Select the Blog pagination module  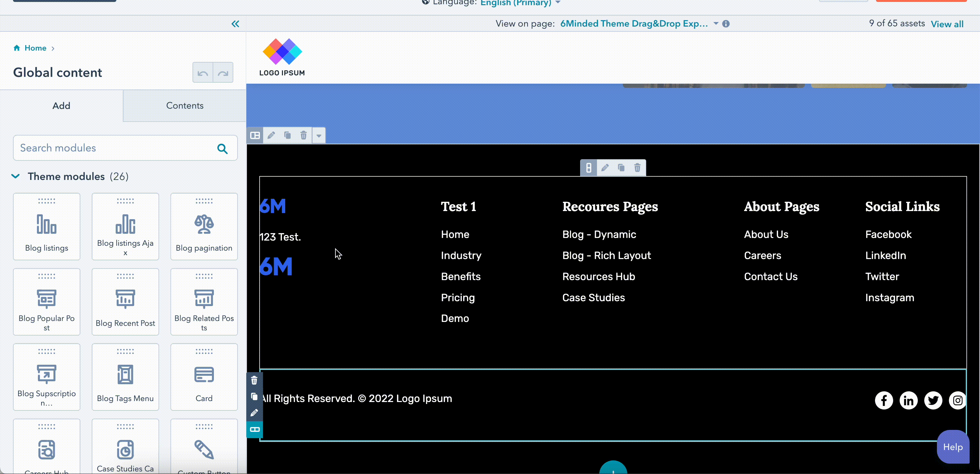pyautogui.click(x=204, y=227)
